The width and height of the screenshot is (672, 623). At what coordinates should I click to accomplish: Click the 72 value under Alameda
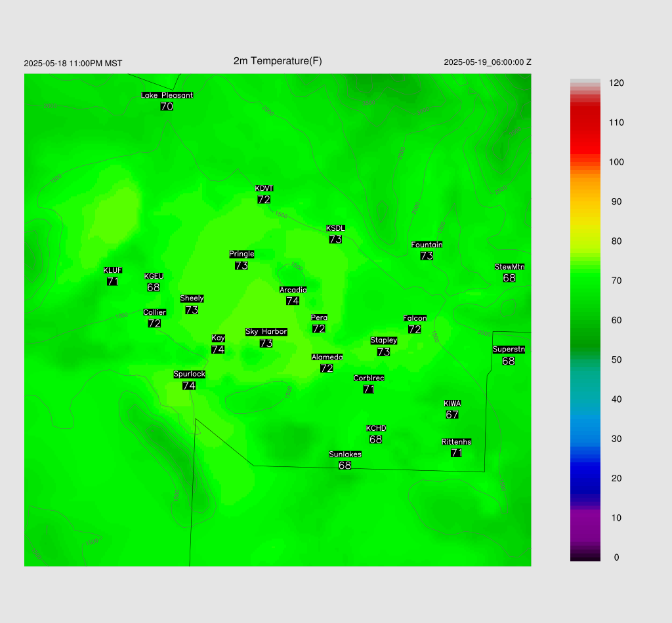[327, 368]
